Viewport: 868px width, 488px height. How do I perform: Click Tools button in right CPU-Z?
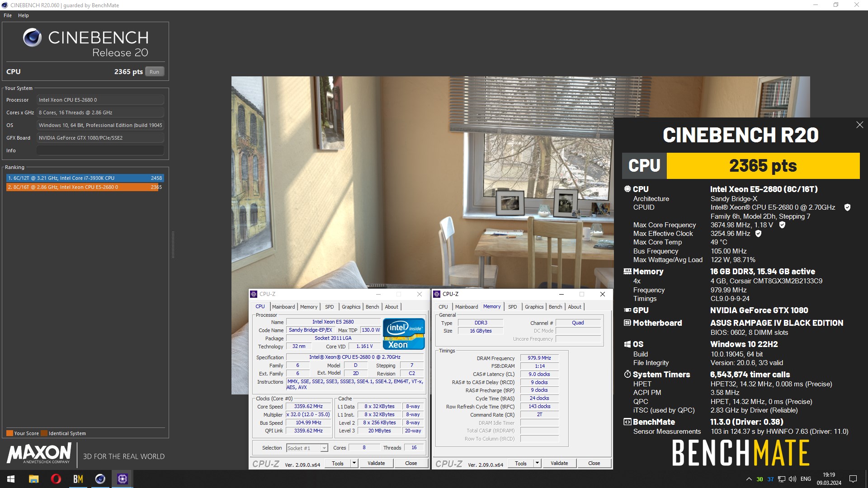521,464
